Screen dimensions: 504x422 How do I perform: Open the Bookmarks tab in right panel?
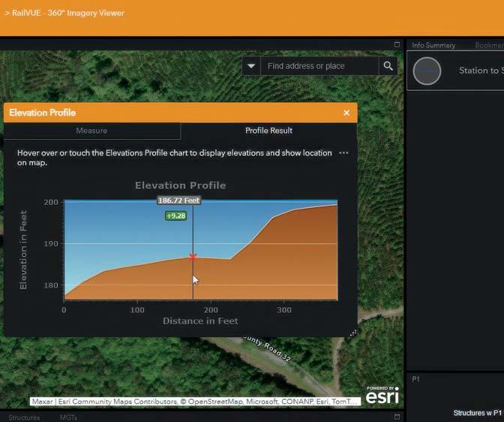[489, 45]
